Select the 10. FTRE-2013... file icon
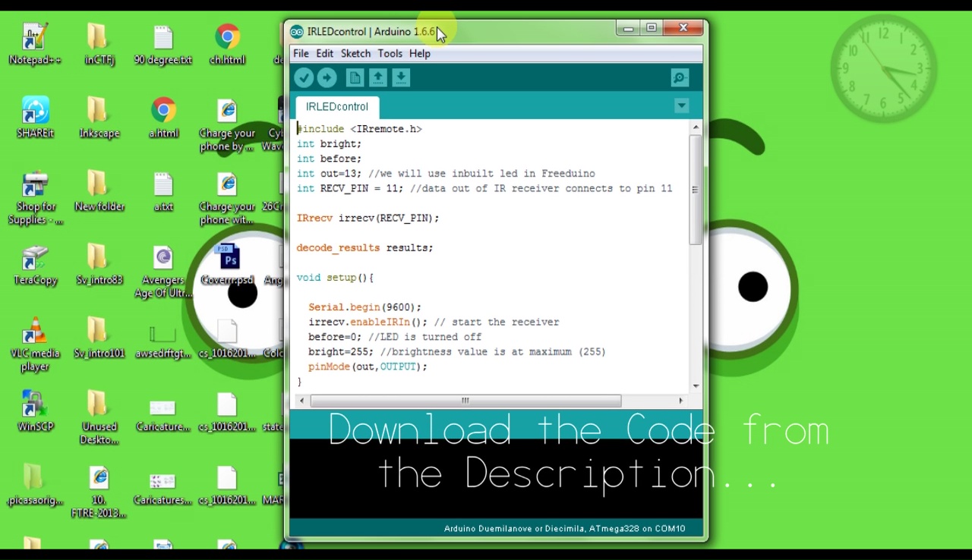Screen dimensions: 972x560 (x=99, y=492)
